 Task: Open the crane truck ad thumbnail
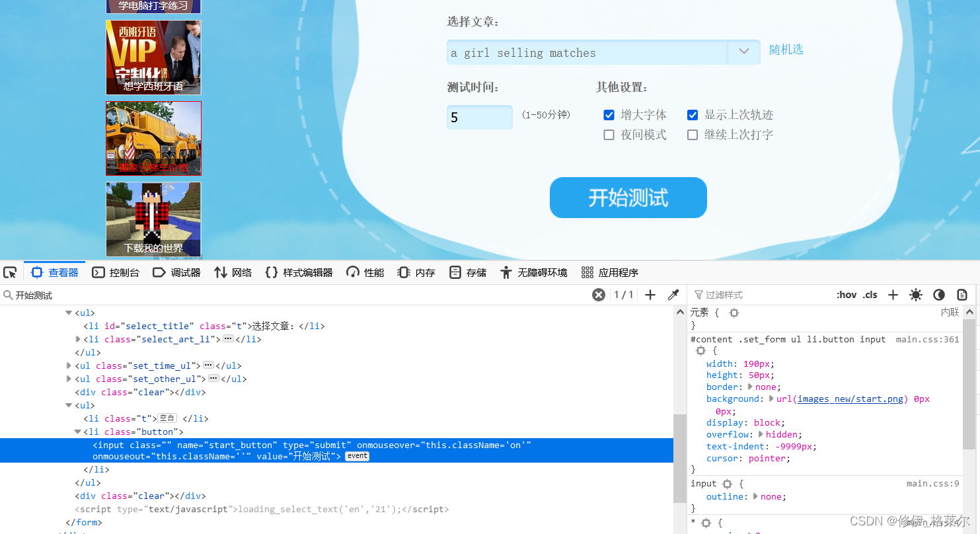pyautogui.click(x=153, y=138)
